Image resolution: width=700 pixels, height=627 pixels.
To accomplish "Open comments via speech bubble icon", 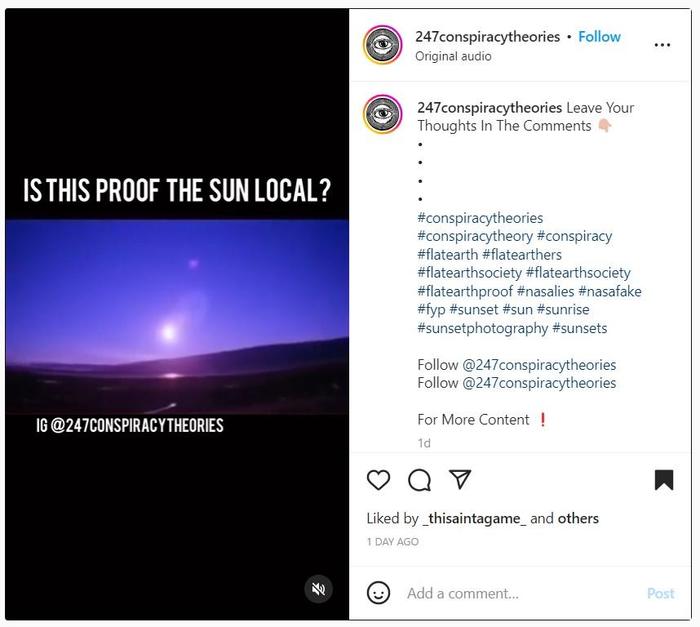I will pyautogui.click(x=420, y=480).
